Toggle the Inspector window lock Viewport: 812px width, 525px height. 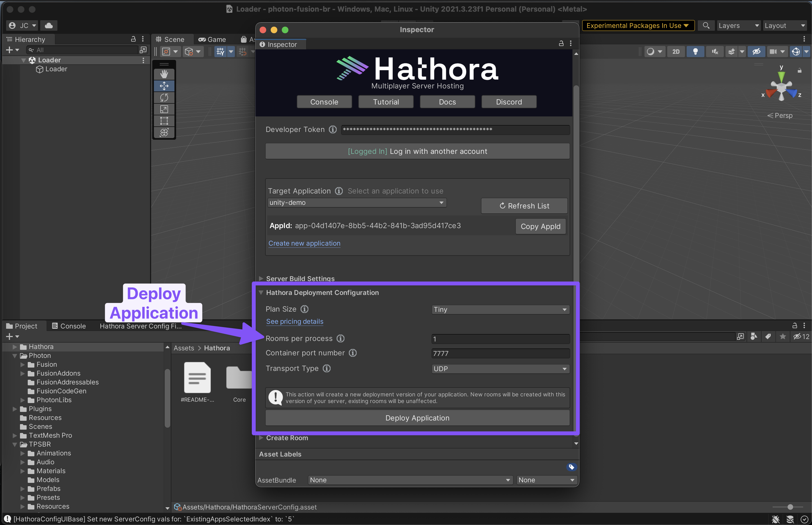(561, 43)
